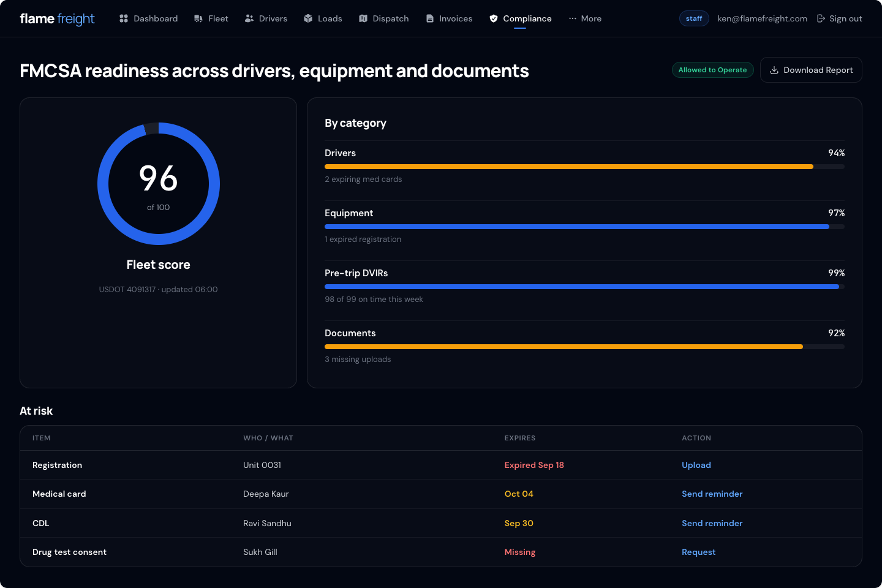Click the 'Fleet score' label
This screenshot has height=588, width=882.
[158, 265]
